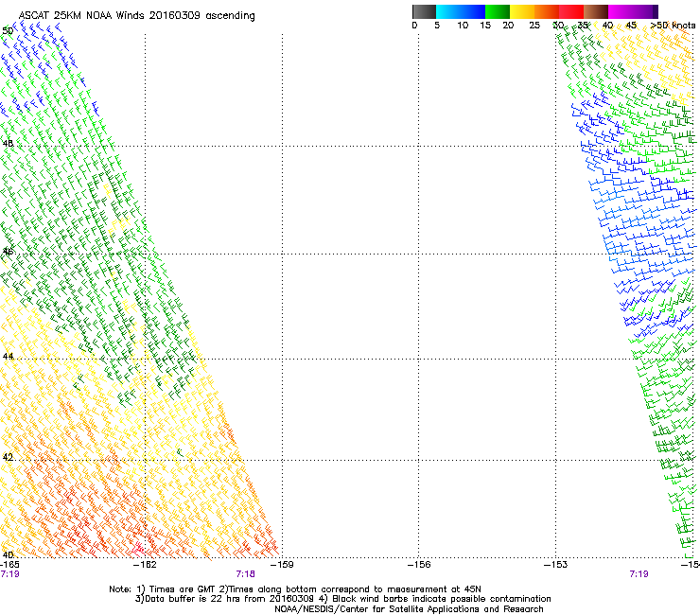Click the '45' label under the color bar
Viewport: 700px width, 615px height.
coord(631,26)
